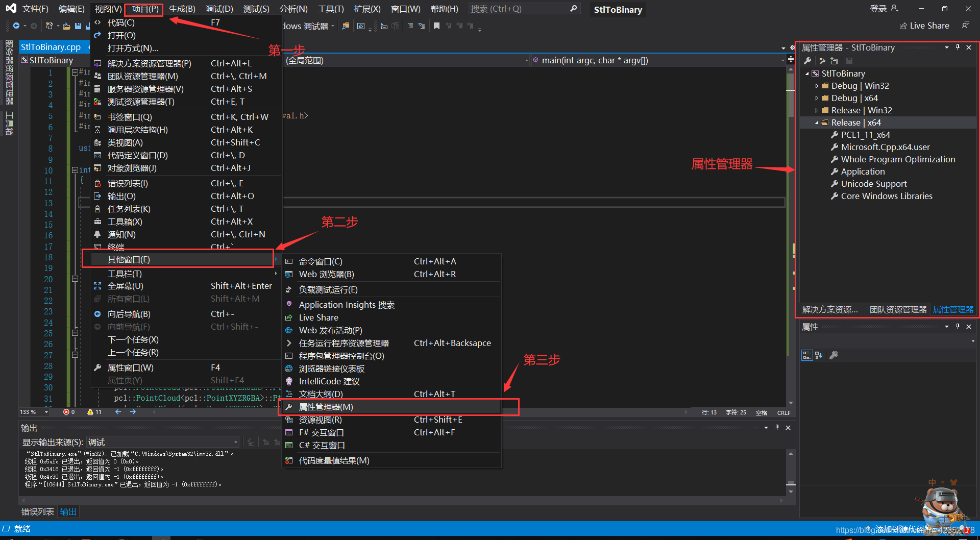Screen dimensions: 980x540
Task: Click the feedback icon next to Live Share
Action: click(966, 25)
